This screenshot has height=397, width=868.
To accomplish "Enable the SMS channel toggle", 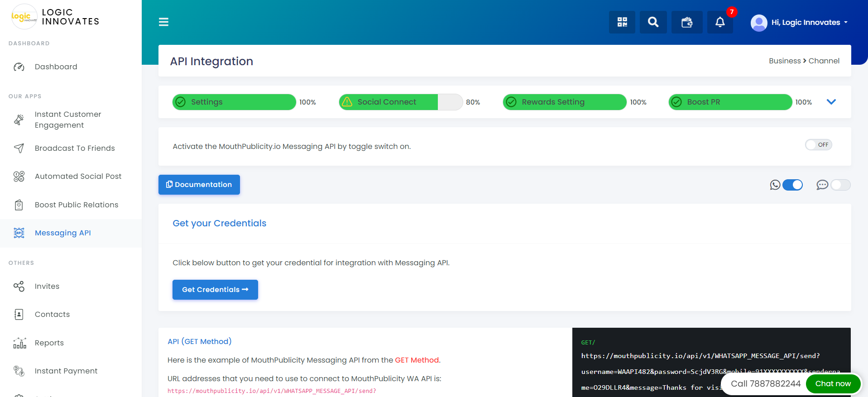I will 840,185.
